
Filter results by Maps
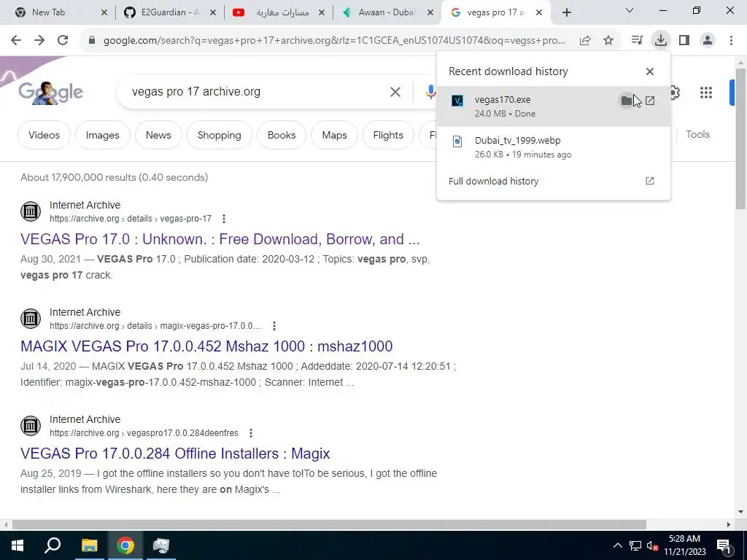coord(334,135)
